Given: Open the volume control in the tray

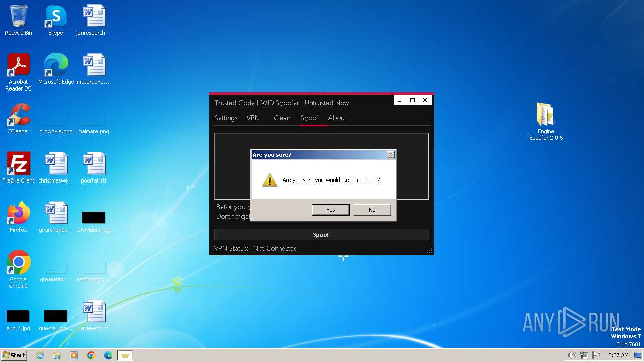Looking at the screenshot, I should (572, 355).
